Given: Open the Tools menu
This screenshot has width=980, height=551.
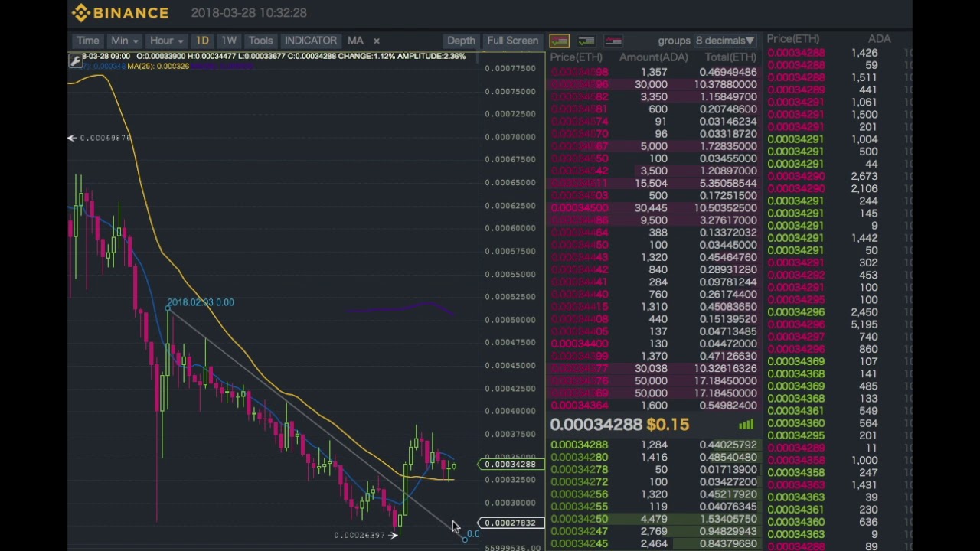Looking at the screenshot, I should pos(260,41).
